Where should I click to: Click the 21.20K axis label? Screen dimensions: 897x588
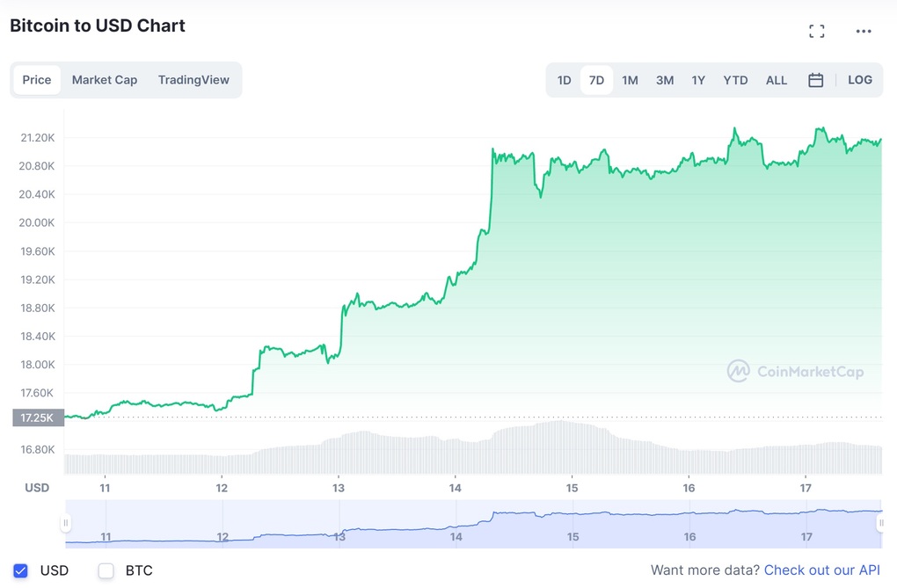(38, 137)
